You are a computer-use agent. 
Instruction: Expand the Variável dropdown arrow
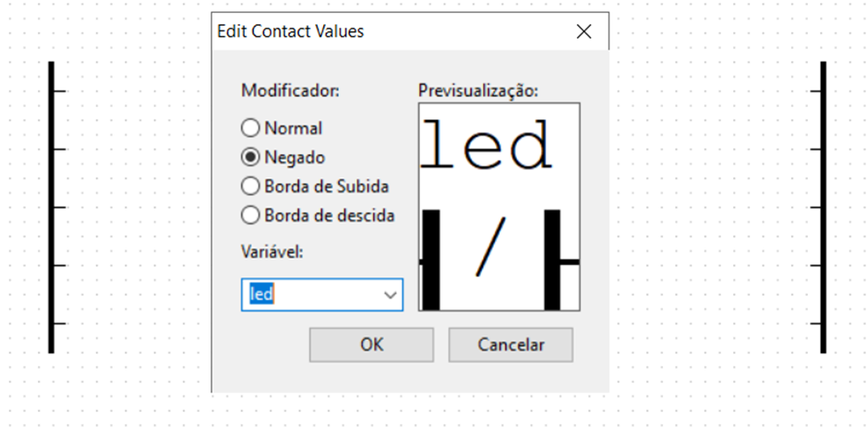point(391,295)
